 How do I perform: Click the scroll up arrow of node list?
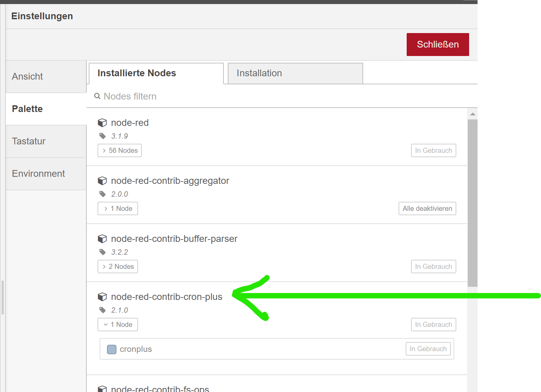[x=473, y=114]
